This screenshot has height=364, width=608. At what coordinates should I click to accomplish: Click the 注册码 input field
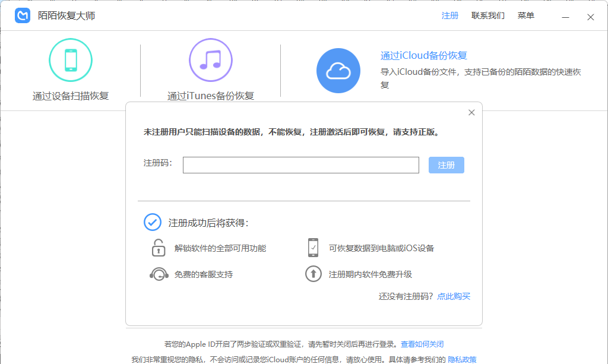point(301,165)
